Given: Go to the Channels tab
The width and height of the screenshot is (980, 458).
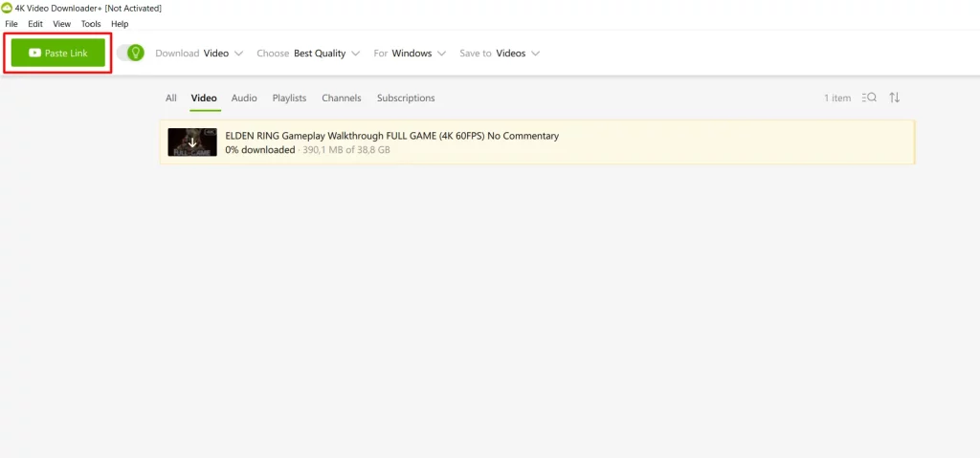Looking at the screenshot, I should click(x=342, y=98).
